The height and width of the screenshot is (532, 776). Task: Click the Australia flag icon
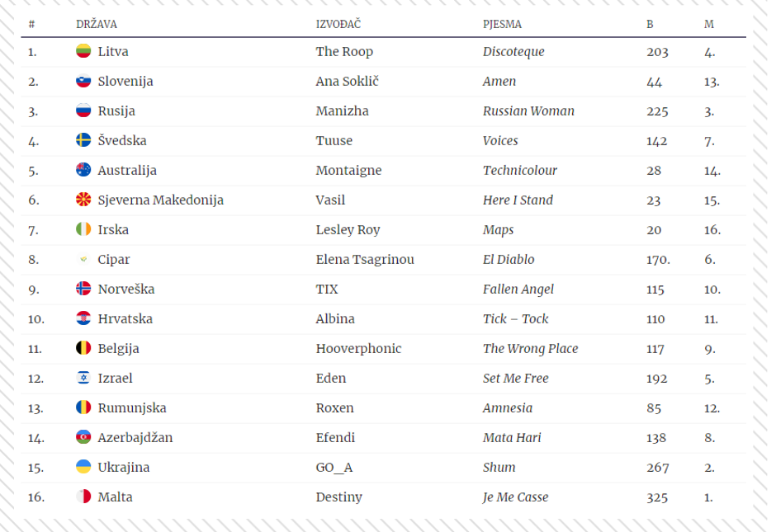(x=83, y=170)
